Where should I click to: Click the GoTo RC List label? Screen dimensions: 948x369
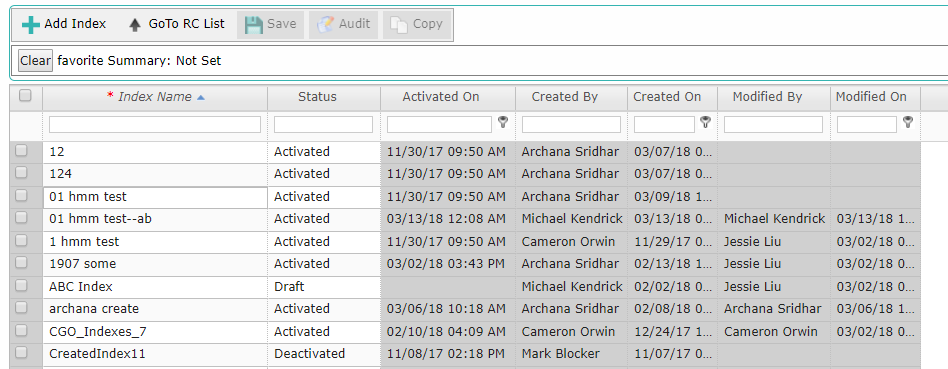(x=186, y=24)
